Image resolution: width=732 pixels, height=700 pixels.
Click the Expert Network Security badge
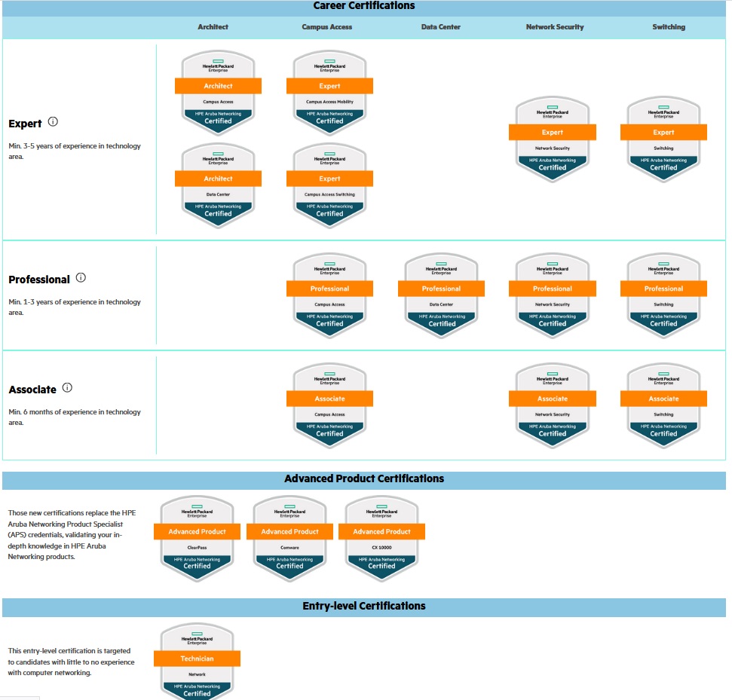point(553,139)
